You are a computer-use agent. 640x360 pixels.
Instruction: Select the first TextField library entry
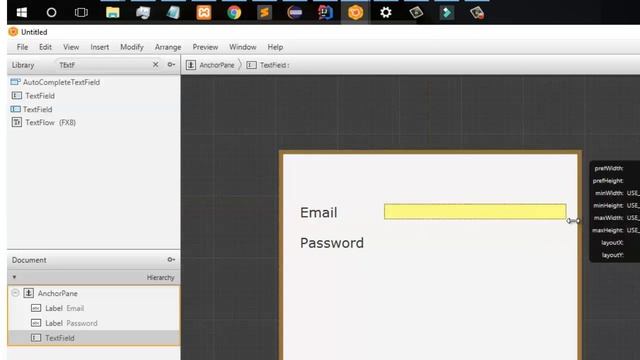point(40,96)
